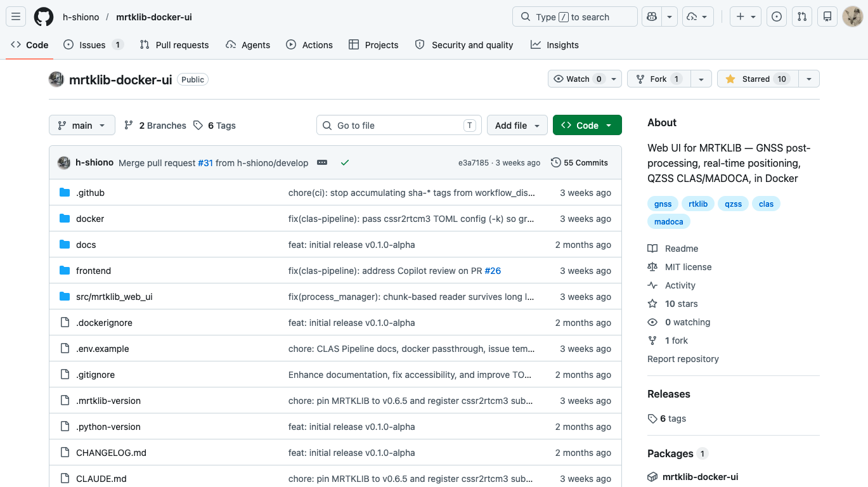Switch to the Code tab
The height and width of the screenshot is (487, 868).
point(30,45)
